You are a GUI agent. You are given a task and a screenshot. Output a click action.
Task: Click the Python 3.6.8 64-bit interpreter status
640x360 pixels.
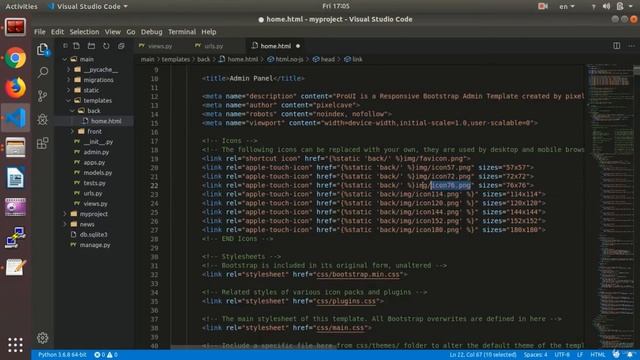(62, 355)
